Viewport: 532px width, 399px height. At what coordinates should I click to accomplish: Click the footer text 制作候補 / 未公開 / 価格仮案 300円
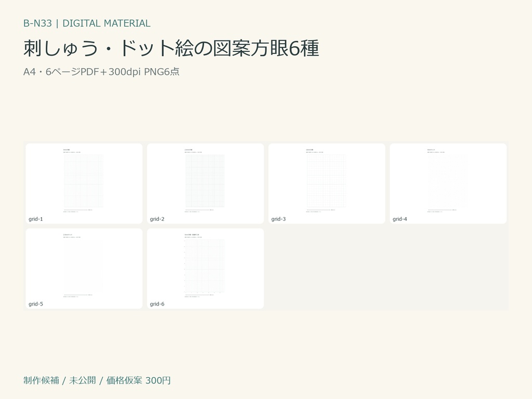pyautogui.click(x=97, y=380)
